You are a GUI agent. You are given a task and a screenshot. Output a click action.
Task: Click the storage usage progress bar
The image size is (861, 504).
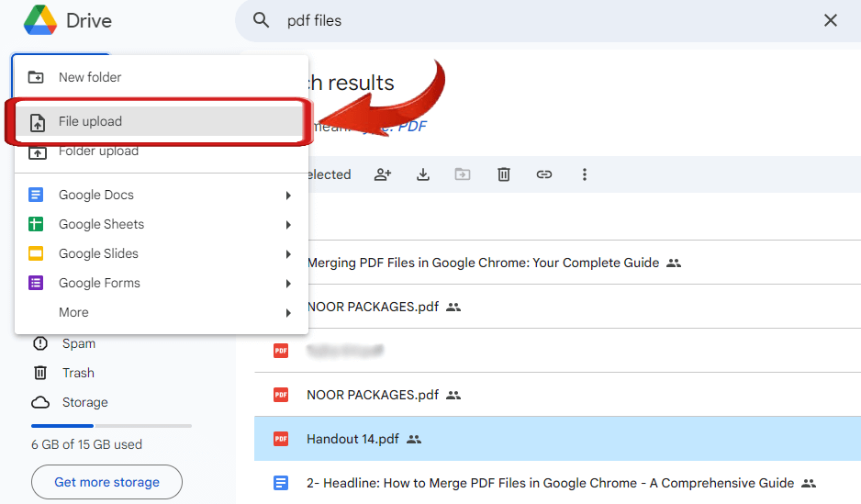pyautogui.click(x=111, y=426)
